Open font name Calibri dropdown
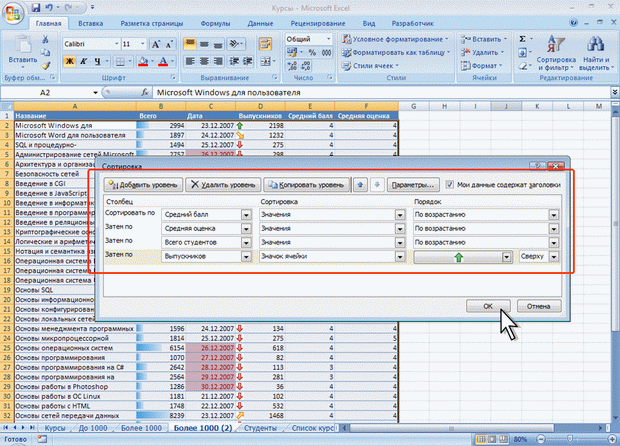Viewport: 620px width, 446px height. tap(117, 44)
